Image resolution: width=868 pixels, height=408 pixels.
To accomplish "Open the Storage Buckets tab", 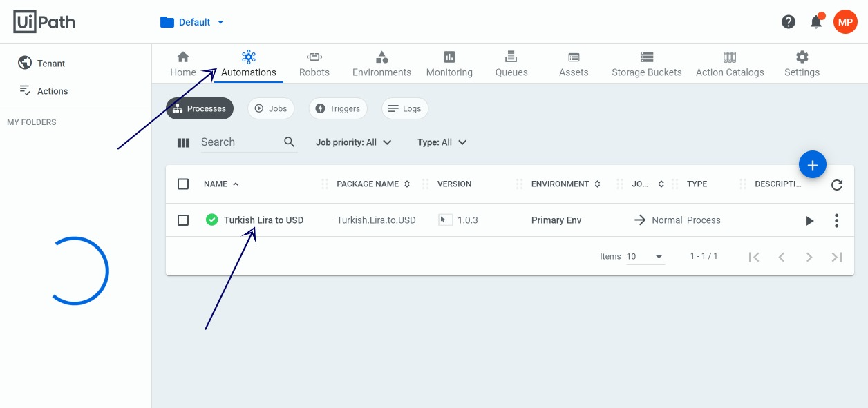I will 647,64.
